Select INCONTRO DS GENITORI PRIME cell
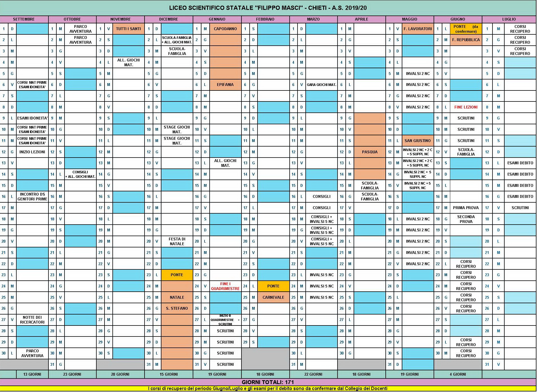The image size is (537, 392). tap(32, 196)
